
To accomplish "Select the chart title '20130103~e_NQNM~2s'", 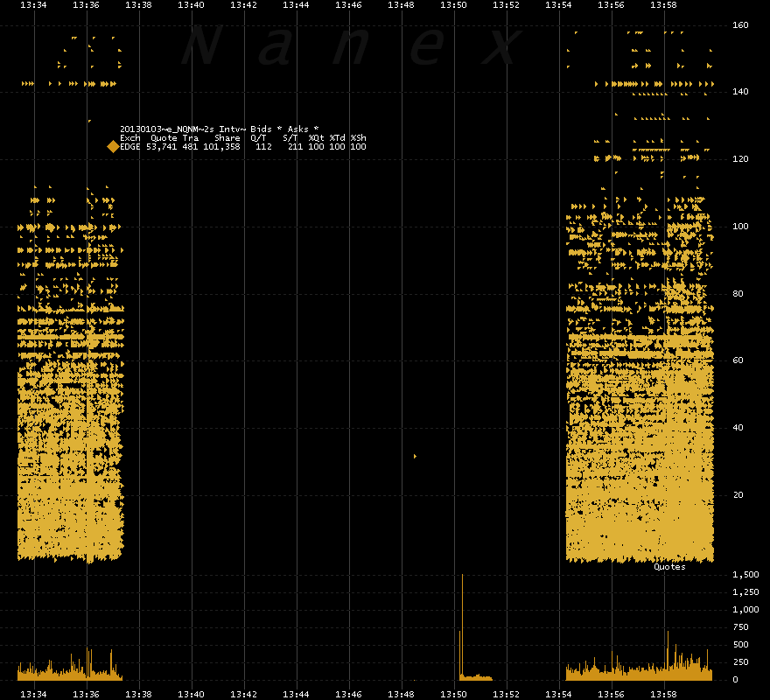I will 167,129.
